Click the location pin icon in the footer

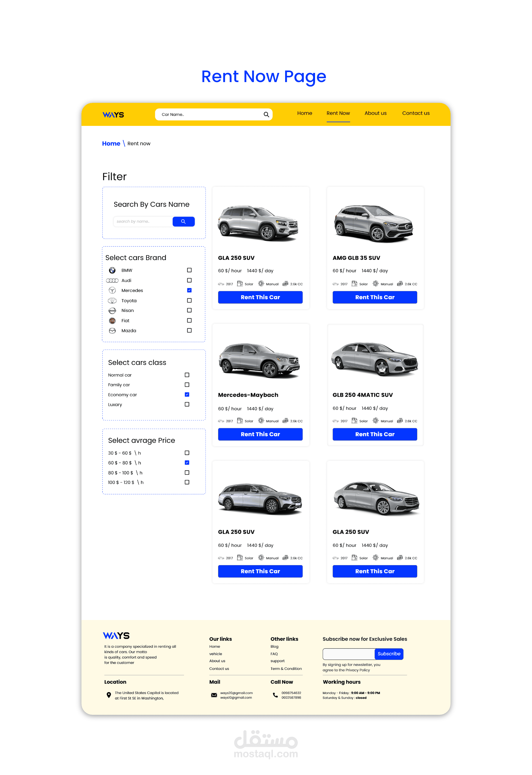pyautogui.click(x=109, y=695)
